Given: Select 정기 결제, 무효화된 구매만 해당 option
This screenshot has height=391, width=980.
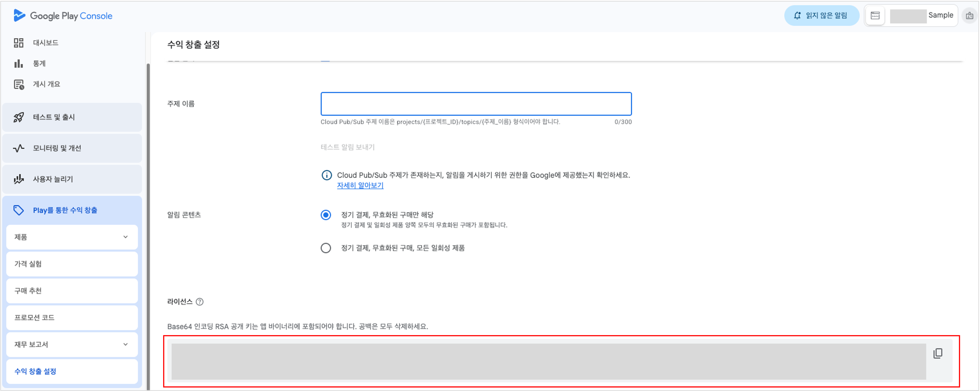Looking at the screenshot, I should pyautogui.click(x=326, y=215).
